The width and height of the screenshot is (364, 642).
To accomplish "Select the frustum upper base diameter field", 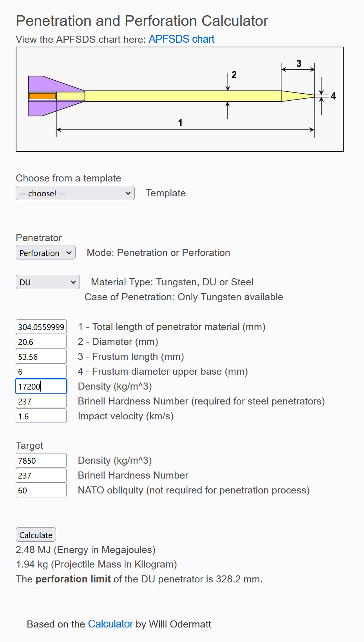I will pos(41,372).
